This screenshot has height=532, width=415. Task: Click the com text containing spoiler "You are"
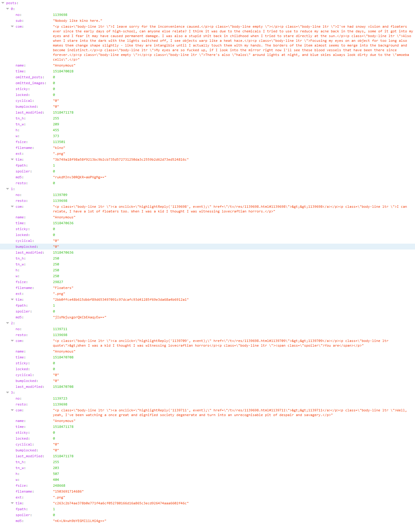tap(221, 343)
